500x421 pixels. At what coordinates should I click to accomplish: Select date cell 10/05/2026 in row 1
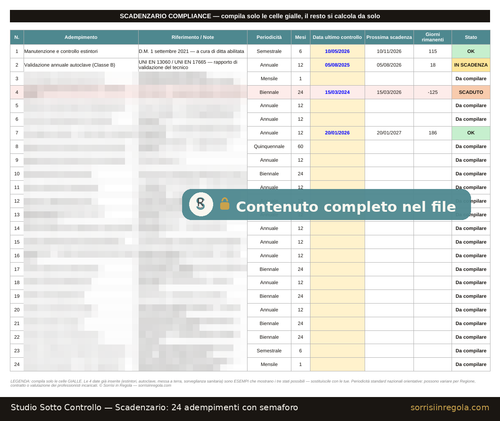[337, 51]
